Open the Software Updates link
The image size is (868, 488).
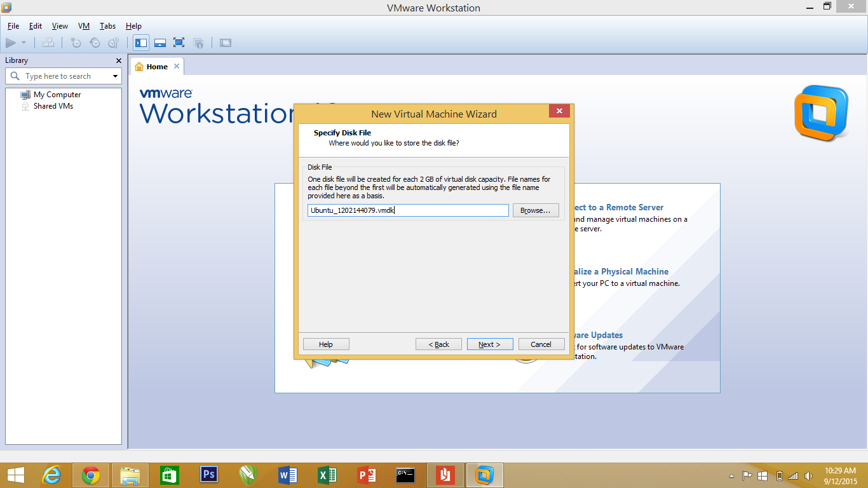(x=597, y=335)
